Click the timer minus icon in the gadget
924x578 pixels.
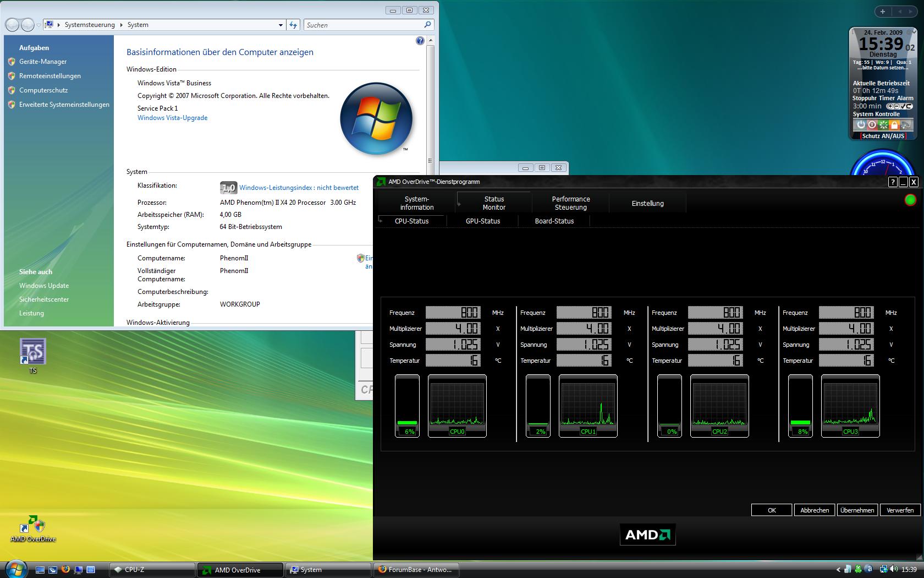(897, 106)
